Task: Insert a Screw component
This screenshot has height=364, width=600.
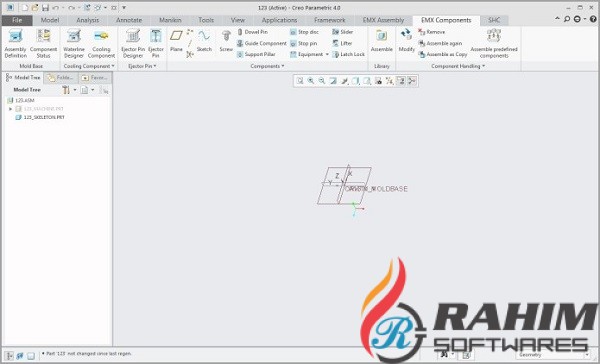Action: [x=226, y=41]
